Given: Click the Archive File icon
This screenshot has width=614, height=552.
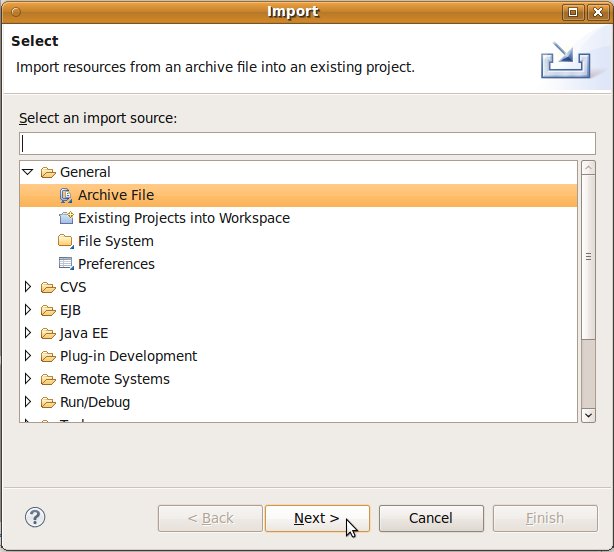Looking at the screenshot, I should point(66,196).
